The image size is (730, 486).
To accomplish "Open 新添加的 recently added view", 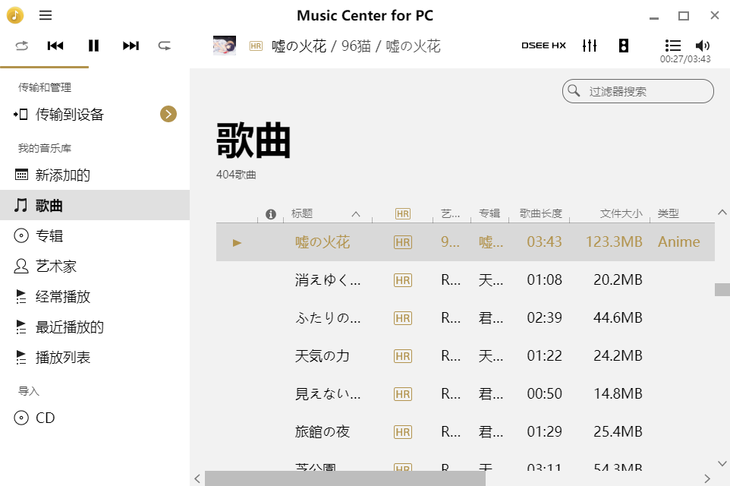I will (95, 175).
